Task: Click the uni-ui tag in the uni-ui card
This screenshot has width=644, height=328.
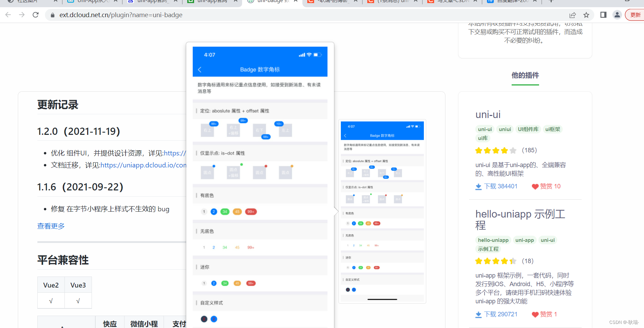Action: coord(485,129)
